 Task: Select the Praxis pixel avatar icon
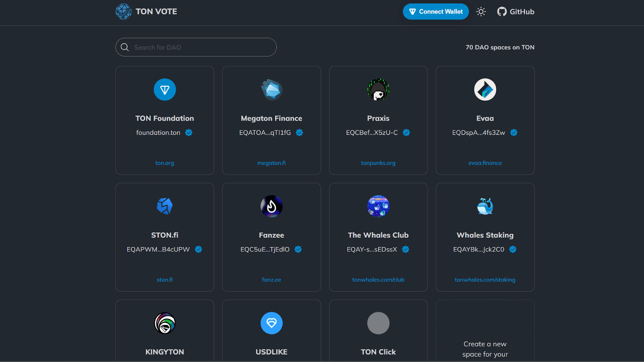[378, 89]
